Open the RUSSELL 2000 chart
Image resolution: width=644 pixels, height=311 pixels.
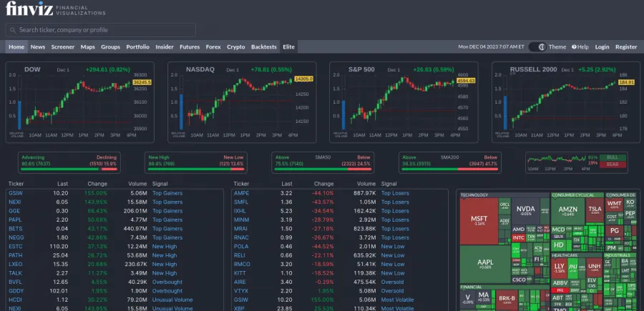coord(565,102)
